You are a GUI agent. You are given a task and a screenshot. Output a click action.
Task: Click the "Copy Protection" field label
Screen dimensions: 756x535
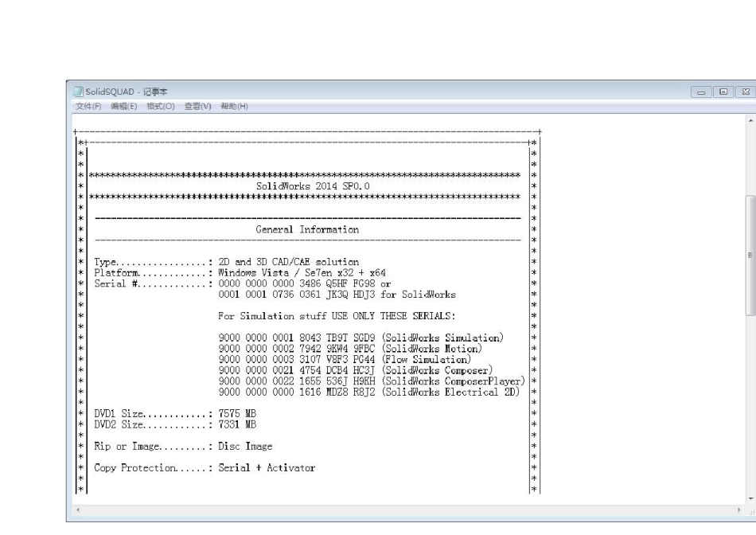click(135, 468)
